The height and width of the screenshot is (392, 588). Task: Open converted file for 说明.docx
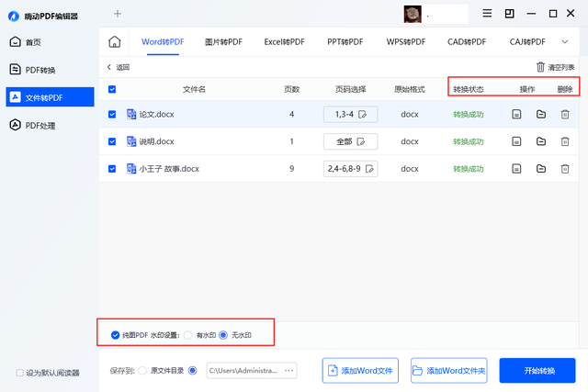(516, 141)
